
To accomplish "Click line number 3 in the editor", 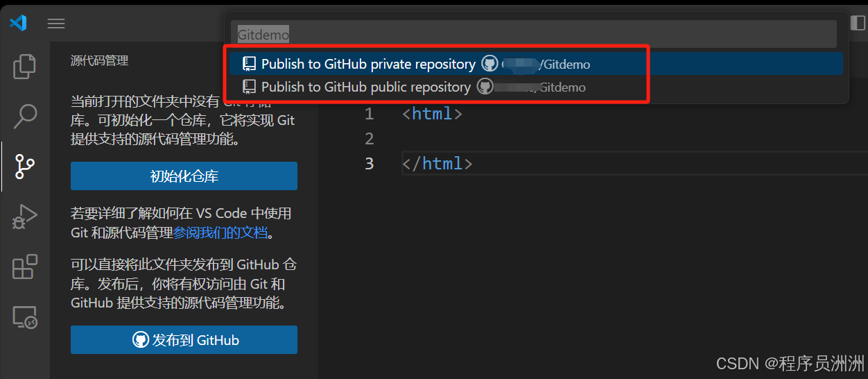I will [369, 164].
